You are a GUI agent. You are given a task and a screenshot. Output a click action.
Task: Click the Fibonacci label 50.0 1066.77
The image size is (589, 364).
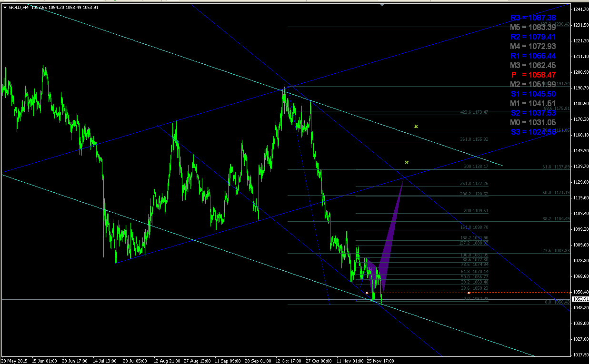tap(475, 277)
